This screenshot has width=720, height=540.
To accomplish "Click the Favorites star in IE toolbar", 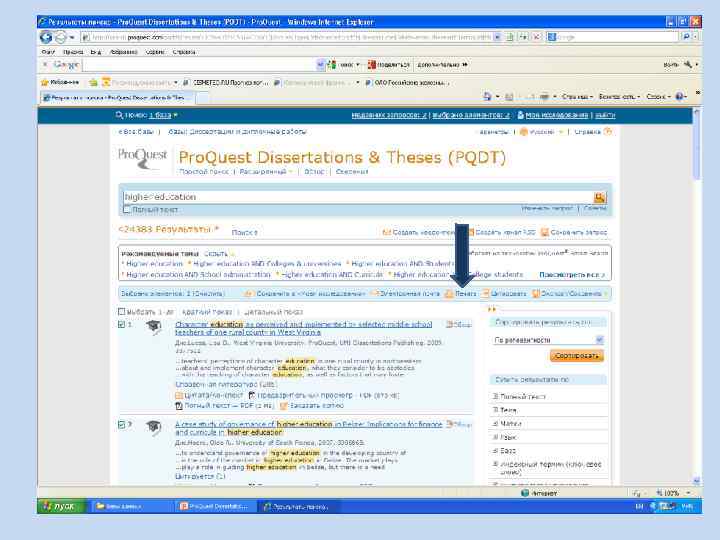I will [x=45, y=83].
